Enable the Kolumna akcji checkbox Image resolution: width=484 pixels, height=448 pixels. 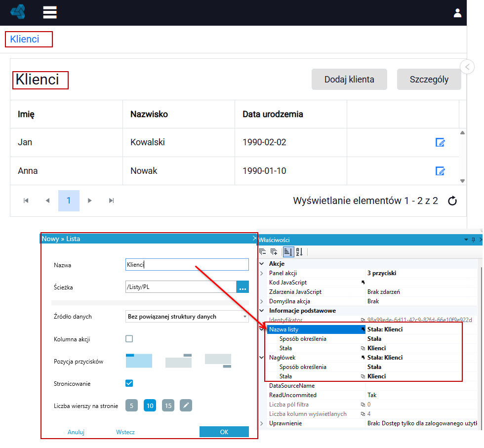click(x=129, y=339)
